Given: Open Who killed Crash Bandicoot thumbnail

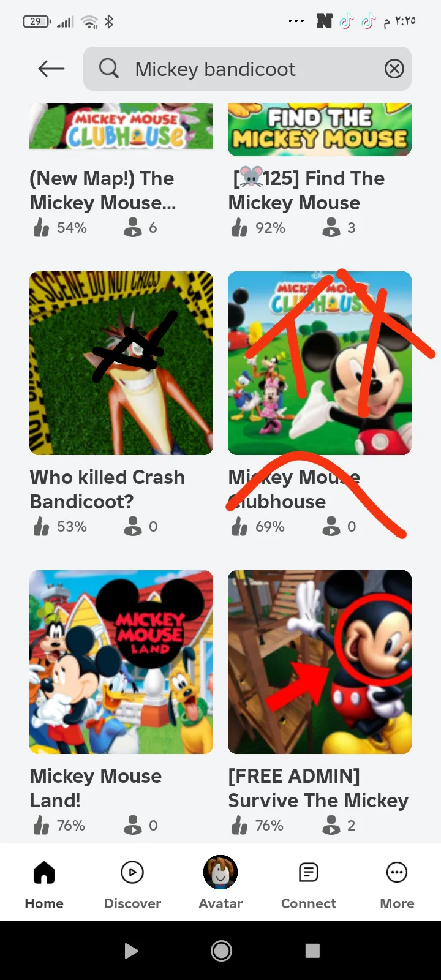Looking at the screenshot, I should point(121,363).
